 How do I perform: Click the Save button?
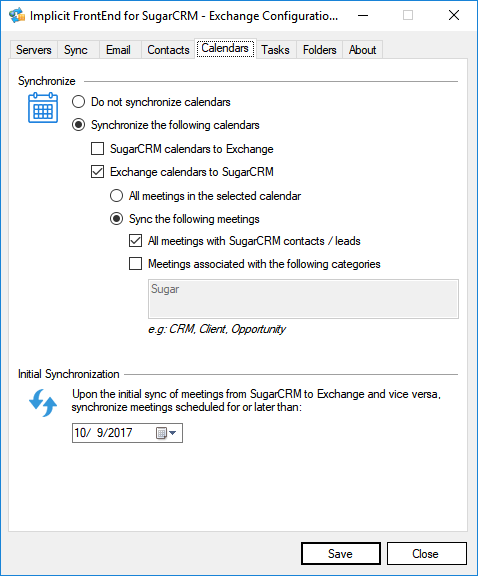[x=341, y=553]
